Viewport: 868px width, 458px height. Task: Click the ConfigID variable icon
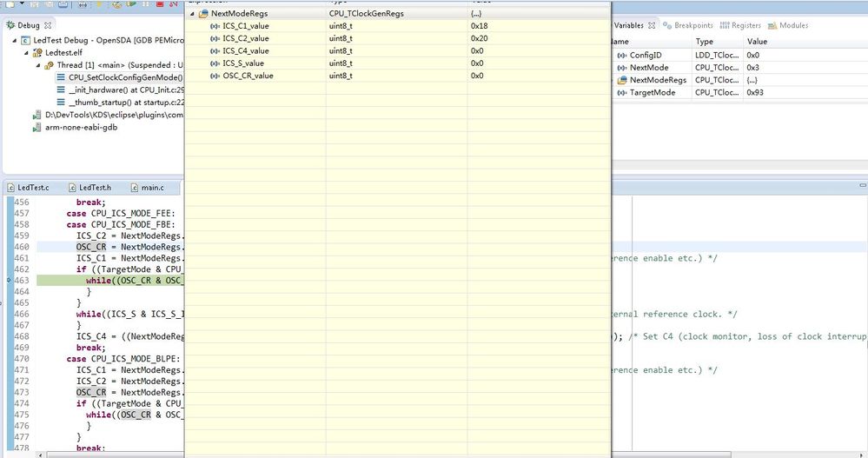point(622,56)
